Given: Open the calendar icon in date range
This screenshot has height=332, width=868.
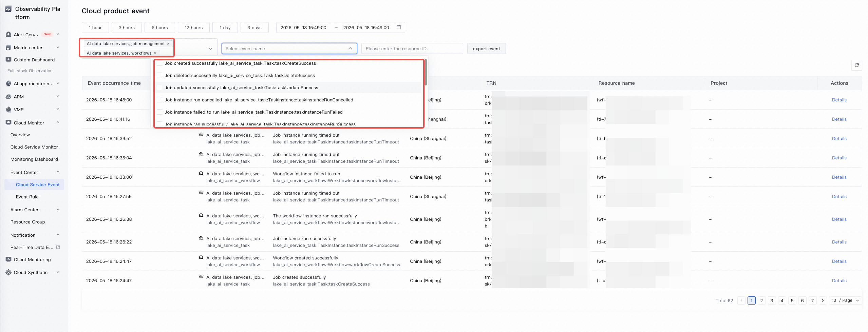Looking at the screenshot, I should tap(399, 27).
